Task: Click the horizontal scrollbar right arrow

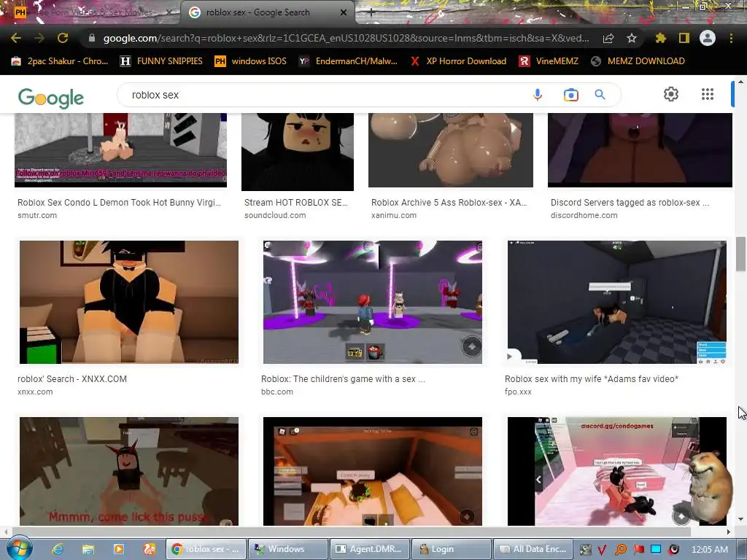Action: (729, 532)
